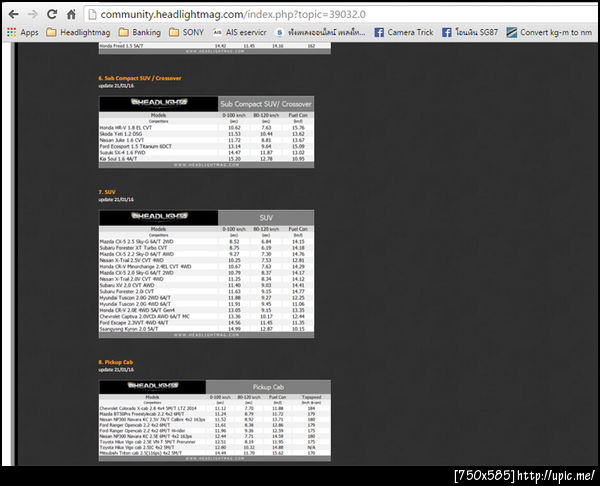Open the browser home page
Viewport: 600px width, 486px height.
point(71,15)
